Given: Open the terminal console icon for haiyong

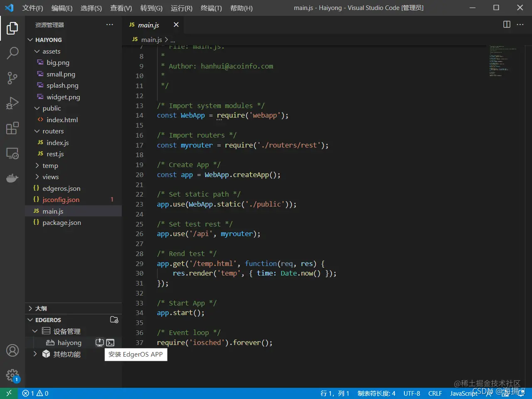Looking at the screenshot, I should (110, 342).
